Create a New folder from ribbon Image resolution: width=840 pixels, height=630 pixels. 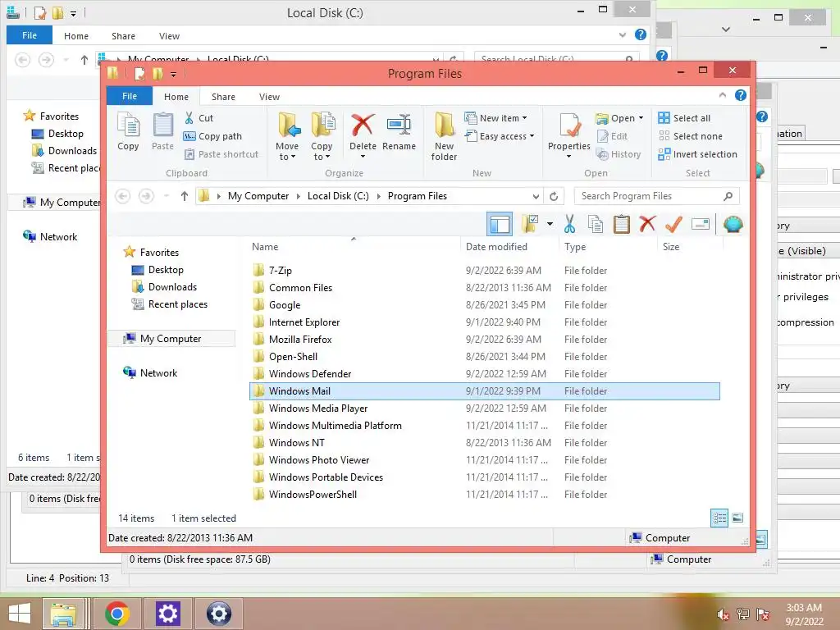[444, 136]
